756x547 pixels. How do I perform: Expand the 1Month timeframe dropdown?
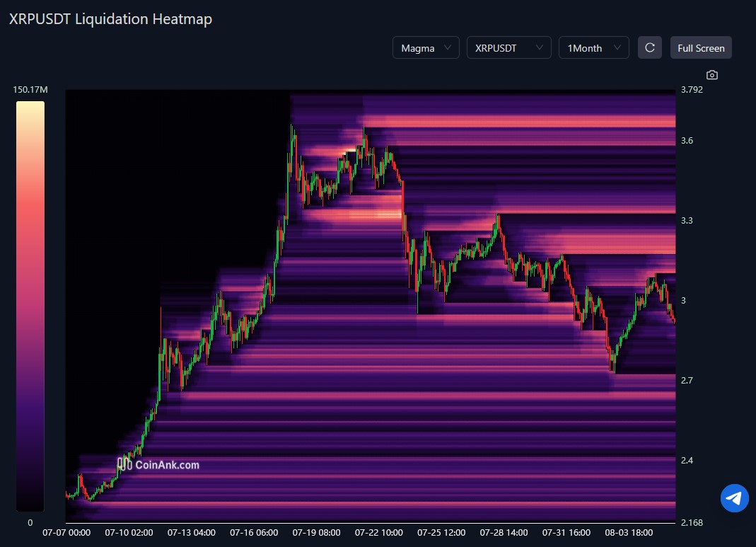click(593, 47)
